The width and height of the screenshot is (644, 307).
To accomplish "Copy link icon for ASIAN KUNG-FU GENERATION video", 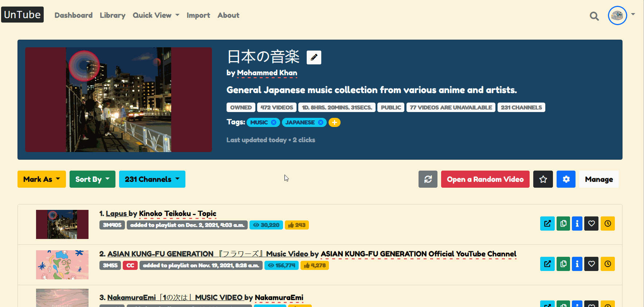I will pyautogui.click(x=563, y=264).
